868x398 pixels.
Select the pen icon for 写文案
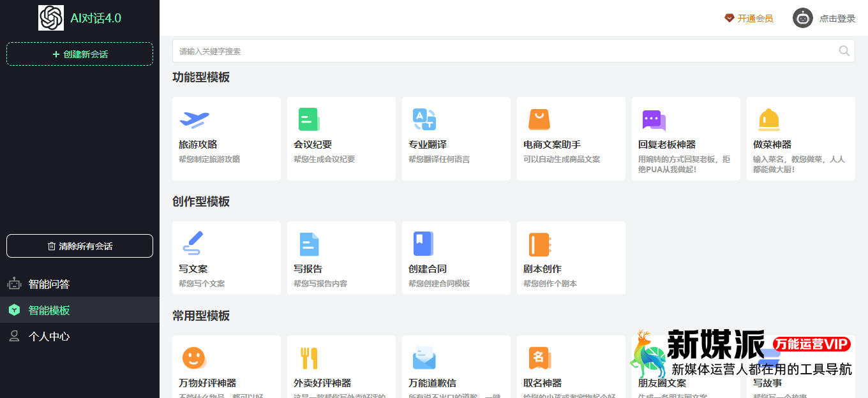193,243
